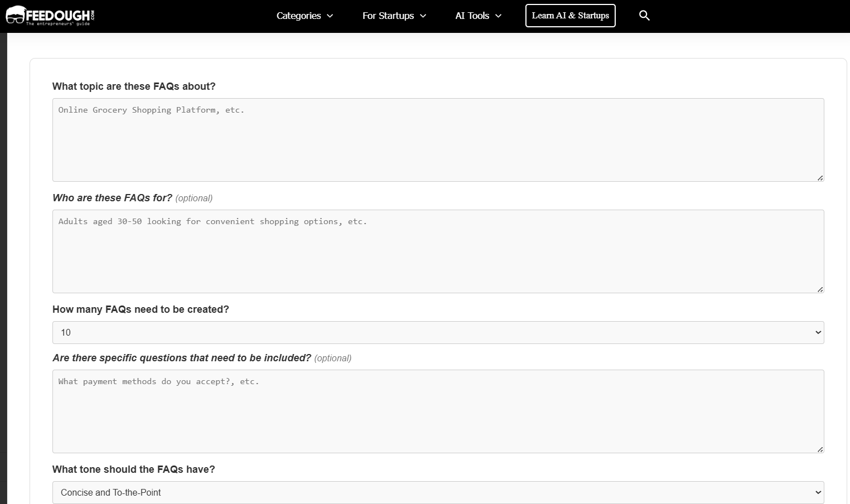The image size is (850, 504).
Task: Click the 'What tone should the FAQs have?' label
Action: 134,469
